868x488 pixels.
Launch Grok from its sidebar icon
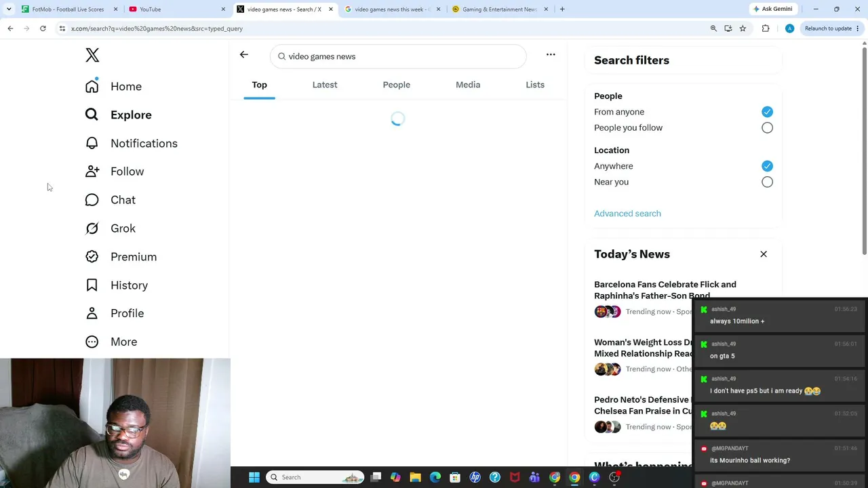[92, 228]
